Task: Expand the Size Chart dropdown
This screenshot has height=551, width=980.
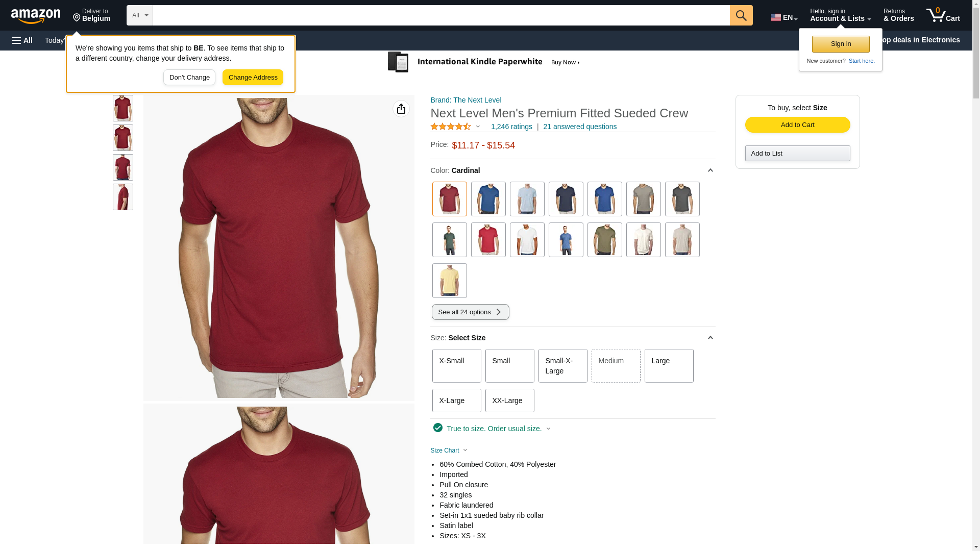Action: [x=449, y=450]
